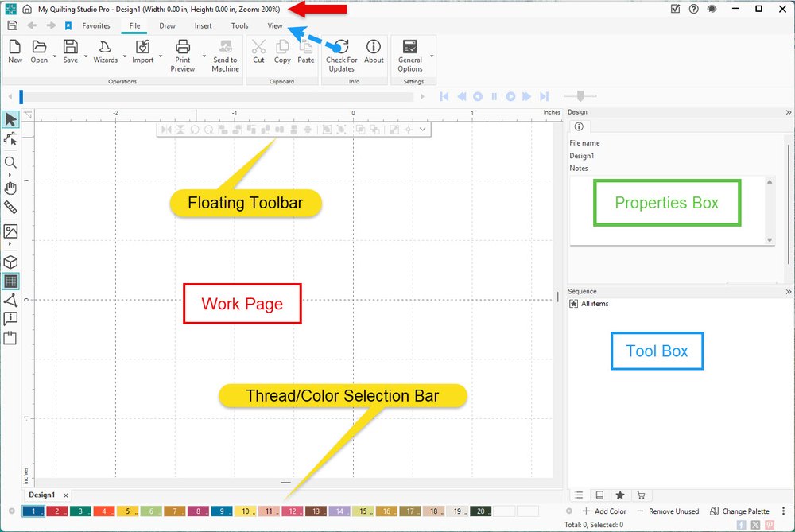Collapse the Sequence panel with chevrons
The height and width of the screenshot is (532, 795).
click(789, 292)
